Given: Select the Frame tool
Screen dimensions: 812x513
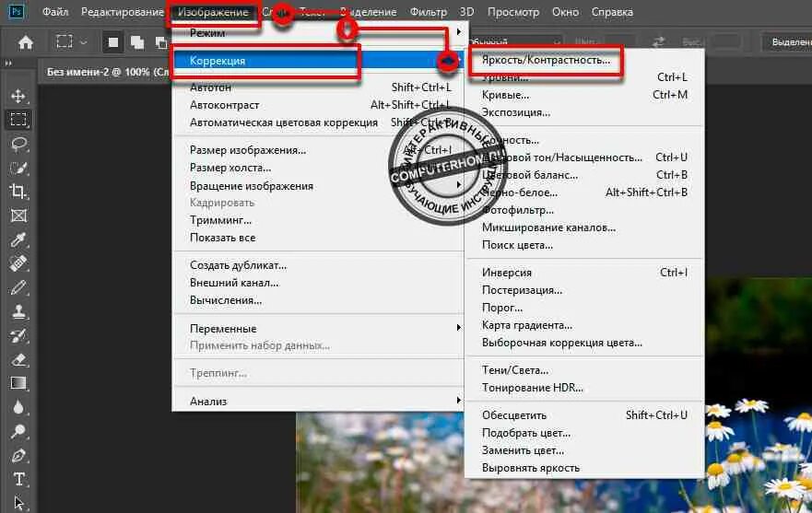Looking at the screenshot, I should (x=18, y=216).
